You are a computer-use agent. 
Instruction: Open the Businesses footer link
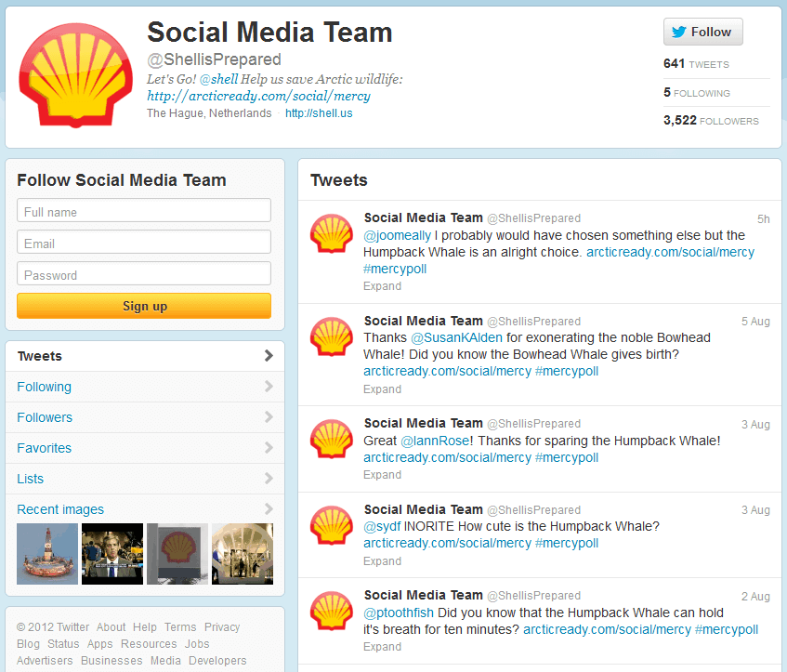click(x=111, y=661)
